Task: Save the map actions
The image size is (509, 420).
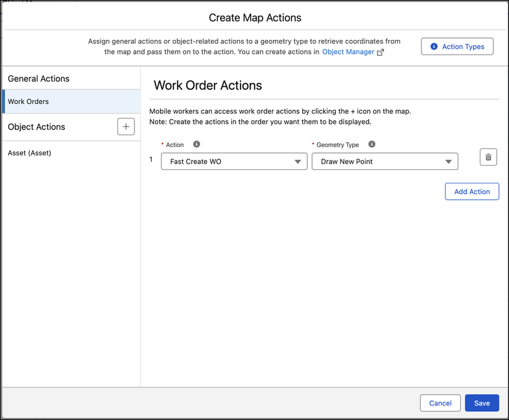Action: point(482,403)
